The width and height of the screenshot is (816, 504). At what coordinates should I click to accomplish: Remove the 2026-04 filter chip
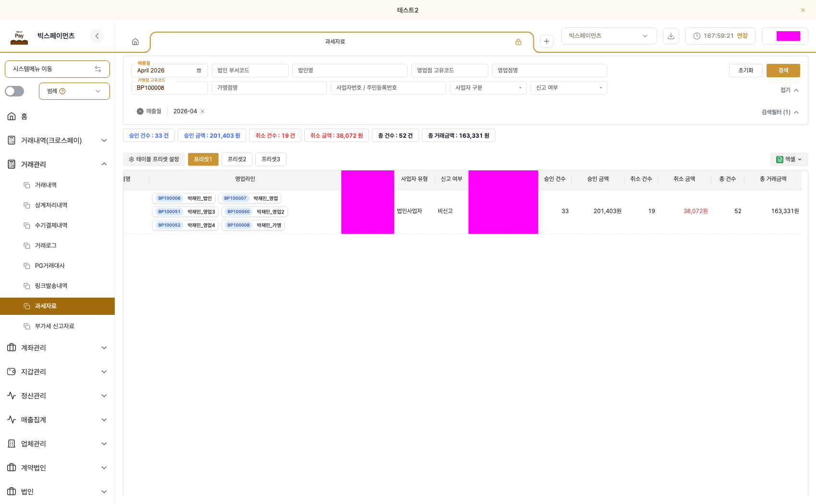pyautogui.click(x=203, y=111)
